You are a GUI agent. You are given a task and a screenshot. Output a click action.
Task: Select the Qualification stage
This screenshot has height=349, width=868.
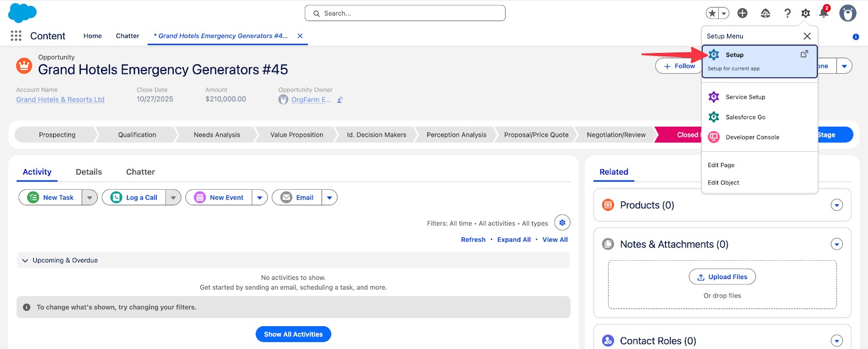click(x=137, y=135)
